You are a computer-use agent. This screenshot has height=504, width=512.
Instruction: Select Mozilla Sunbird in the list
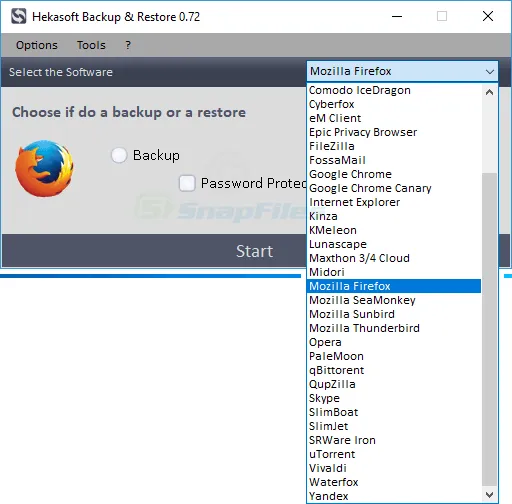(394, 314)
